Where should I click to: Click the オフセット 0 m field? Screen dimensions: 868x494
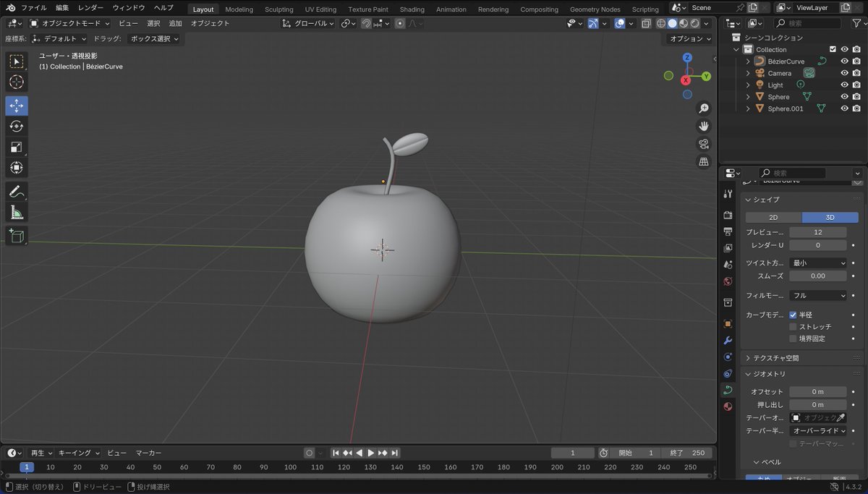point(817,392)
